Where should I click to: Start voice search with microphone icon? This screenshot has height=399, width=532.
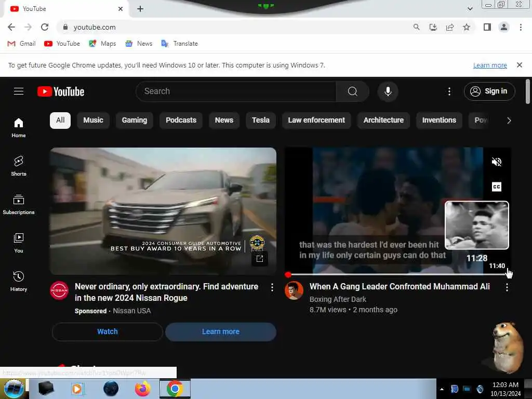coord(388,91)
